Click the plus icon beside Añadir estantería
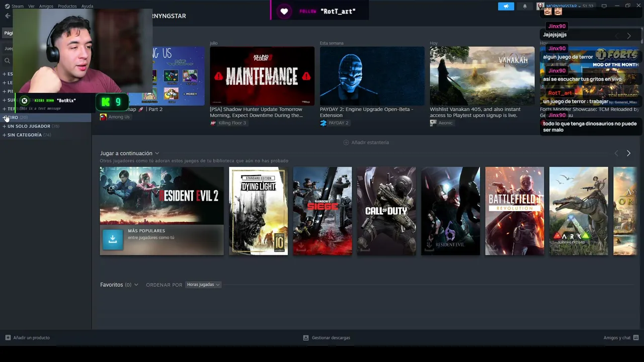Screen dimensions: 644x362 346,142
